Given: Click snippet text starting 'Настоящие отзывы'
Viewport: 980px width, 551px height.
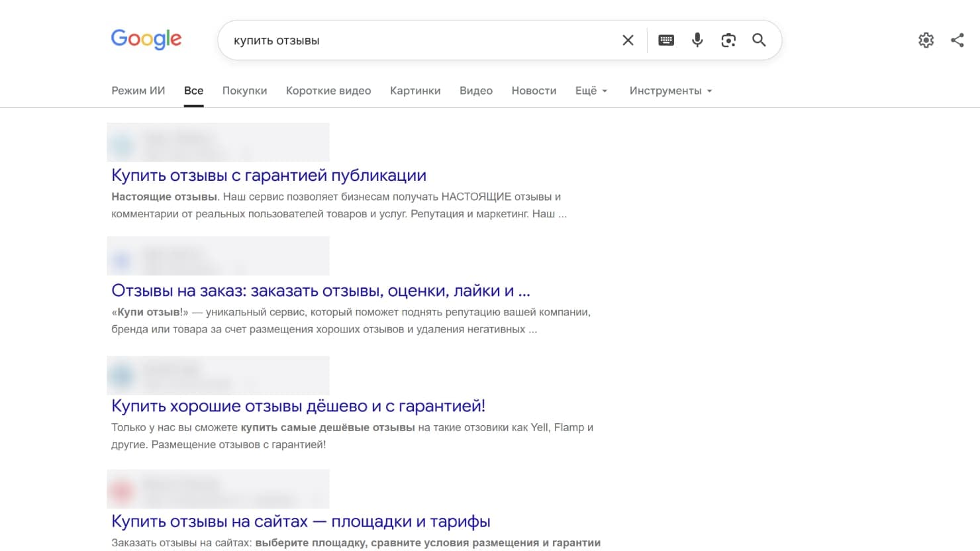Looking at the screenshot, I should [339, 205].
